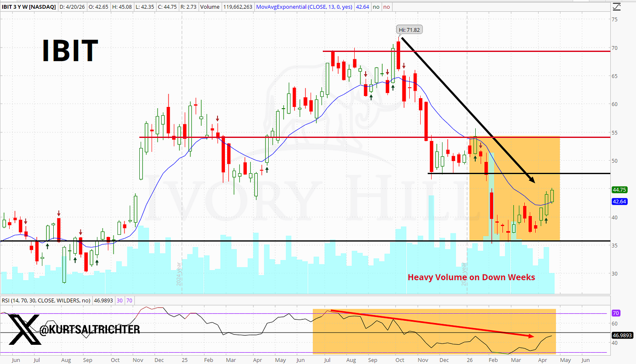636x364 pixels.
Task: Click the 55 price axis label
Action: (614, 132)
